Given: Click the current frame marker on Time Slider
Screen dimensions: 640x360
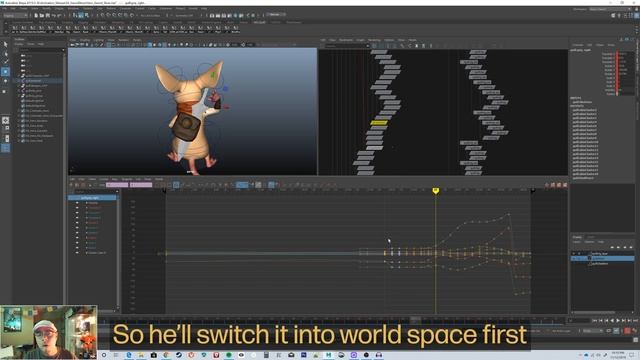Looking at the screenshot, I should (416, 319).
